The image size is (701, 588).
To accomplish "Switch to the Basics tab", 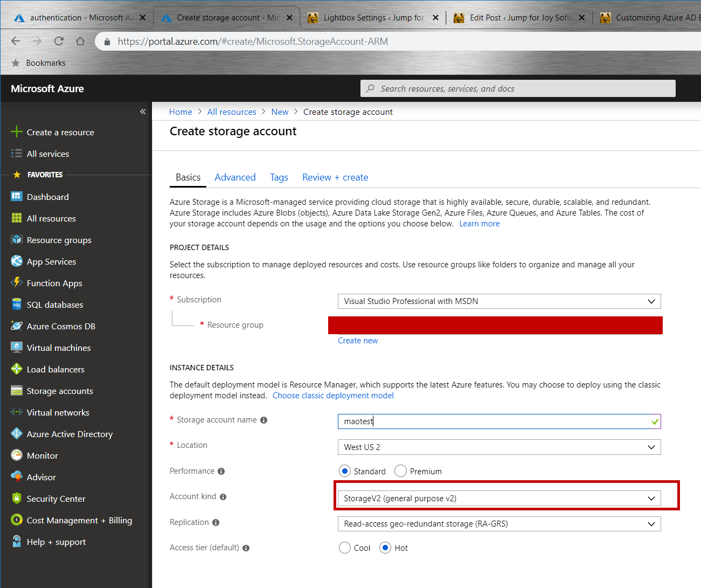I will click(x=188, y=177).
